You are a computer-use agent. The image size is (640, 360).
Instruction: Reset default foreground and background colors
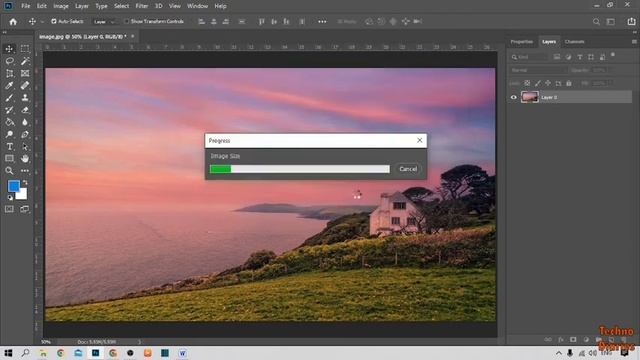[x=10, y=198]
